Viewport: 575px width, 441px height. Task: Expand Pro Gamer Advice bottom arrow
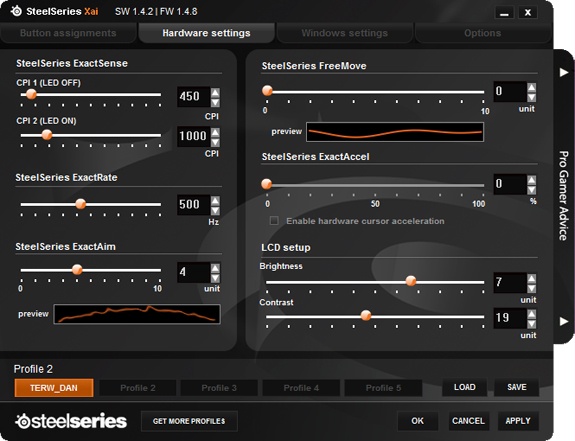click(564, 321)
